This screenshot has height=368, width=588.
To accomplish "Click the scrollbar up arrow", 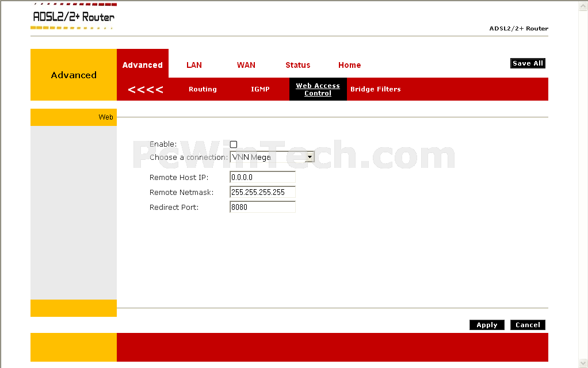I will click(x=583, y=6).
